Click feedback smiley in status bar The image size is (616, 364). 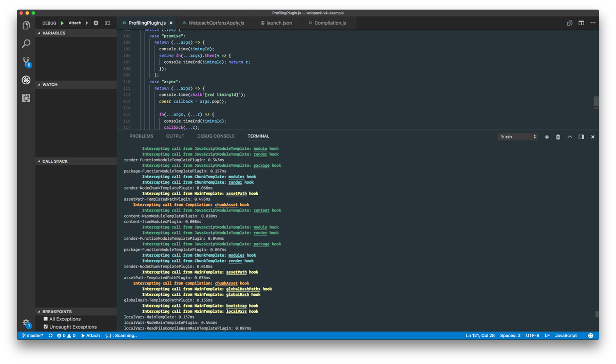click(590, 335)
